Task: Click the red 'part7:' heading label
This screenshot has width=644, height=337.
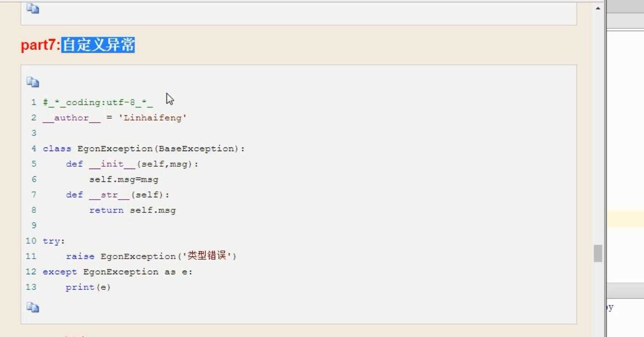Action: pyautogui.click(x=41, y=45)
